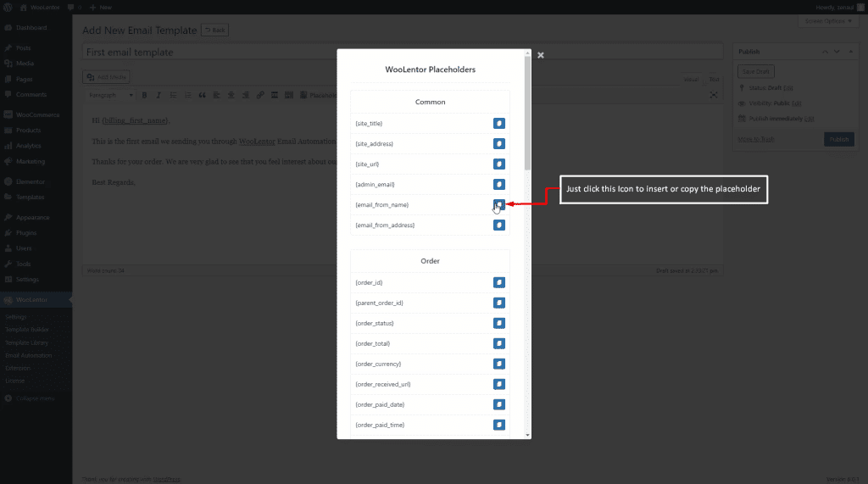This screenshot has width=868, height=484.
Task: Copy the {order_paid_date} placeholder
Action: 499,404
